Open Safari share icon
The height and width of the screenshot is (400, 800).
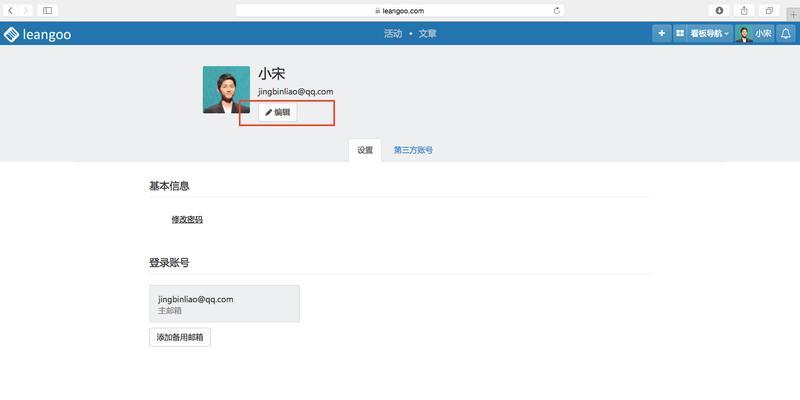pos(744,10)
